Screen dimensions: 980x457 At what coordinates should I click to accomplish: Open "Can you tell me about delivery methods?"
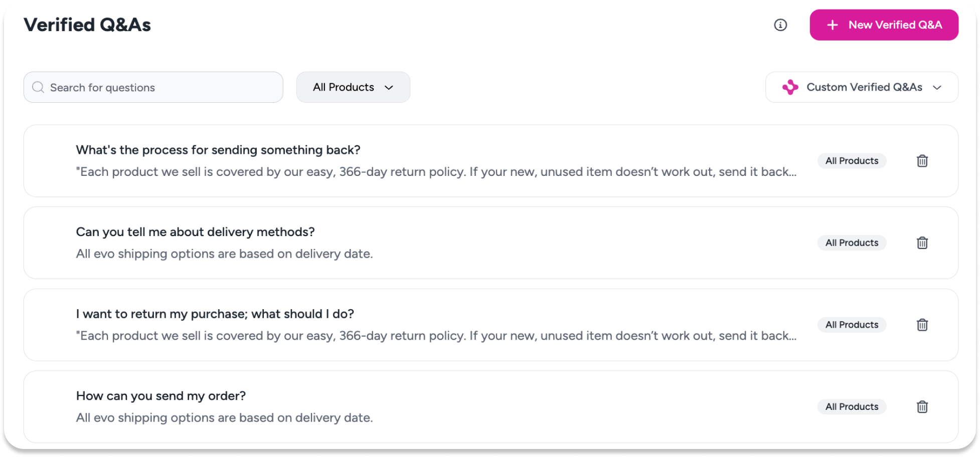coord(195,232)
